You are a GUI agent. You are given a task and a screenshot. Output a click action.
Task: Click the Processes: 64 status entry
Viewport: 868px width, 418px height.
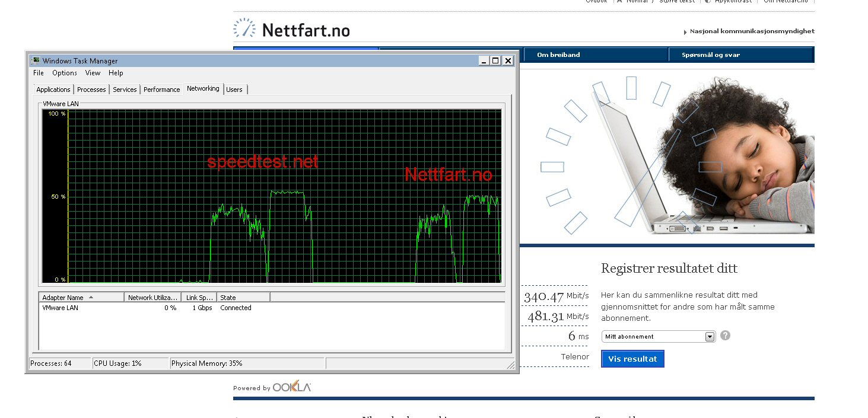[60, 363]
